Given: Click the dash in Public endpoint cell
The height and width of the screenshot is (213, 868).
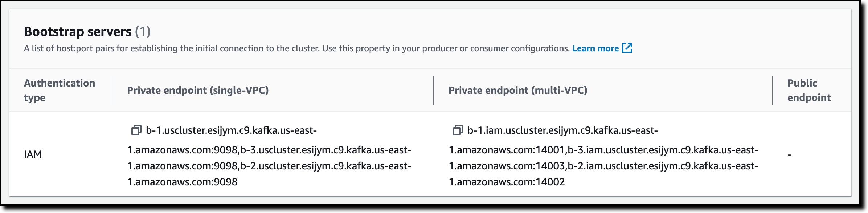Looking at the screenshot, I should 789,154.
